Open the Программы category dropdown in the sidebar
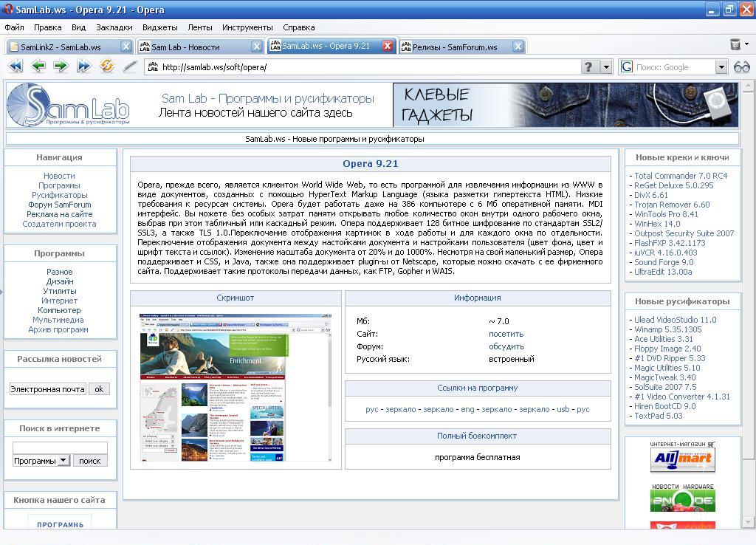Screen dimensions: 756x545 63,461
